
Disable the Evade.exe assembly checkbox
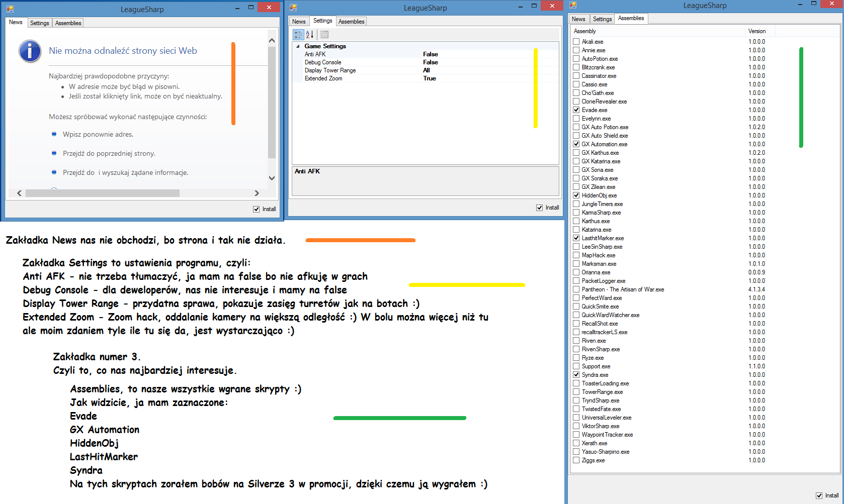[576, 110]
